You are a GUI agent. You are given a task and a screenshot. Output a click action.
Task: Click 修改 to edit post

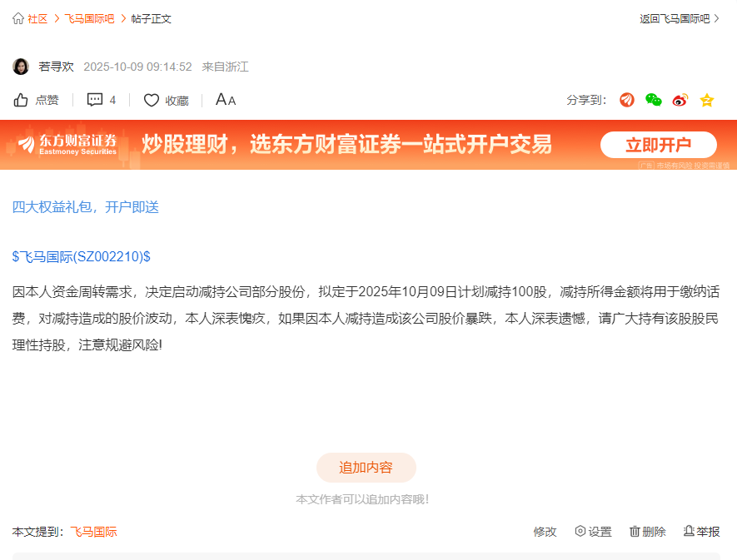(545, 532)
